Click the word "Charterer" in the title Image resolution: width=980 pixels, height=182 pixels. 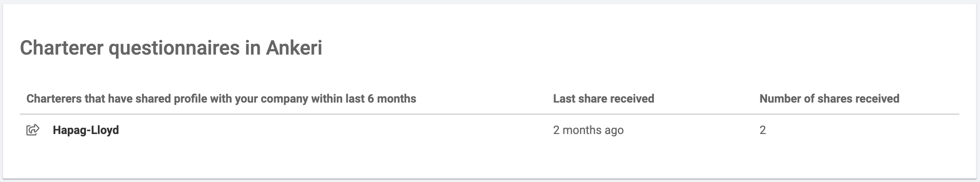tap(61, 48)
